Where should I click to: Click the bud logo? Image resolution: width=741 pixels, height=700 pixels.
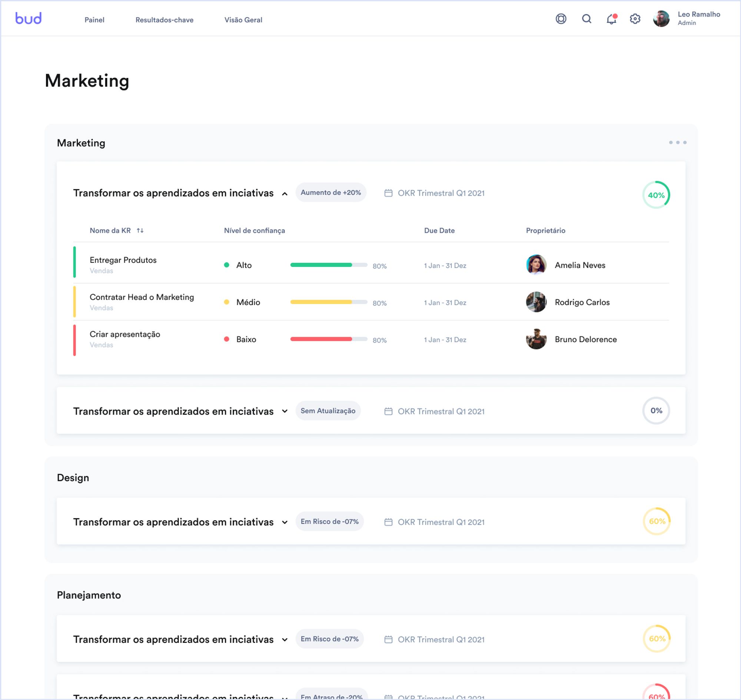pyautogui.click(x=28, y=19)
